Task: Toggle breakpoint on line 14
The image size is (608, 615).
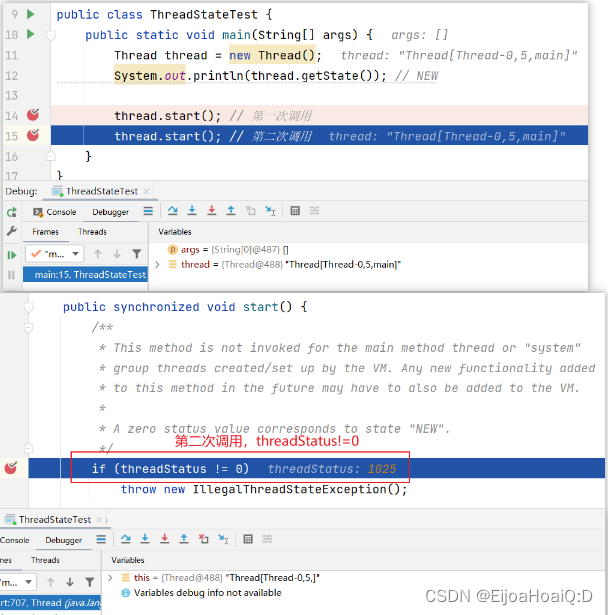Action: pyautogui.click(x=33, y=115)
